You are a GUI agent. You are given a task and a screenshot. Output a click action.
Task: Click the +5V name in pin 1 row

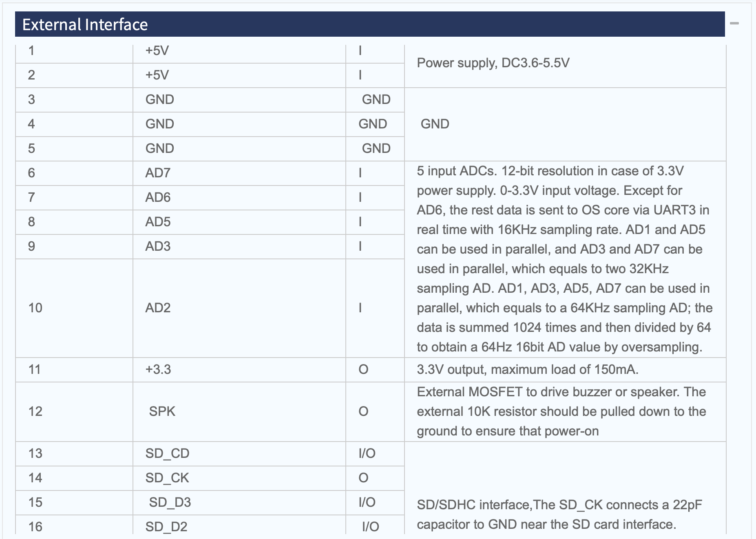(x=157, y=51)
